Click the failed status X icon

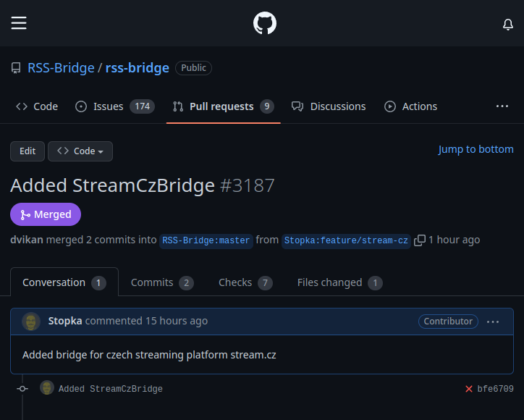point(469,389)
